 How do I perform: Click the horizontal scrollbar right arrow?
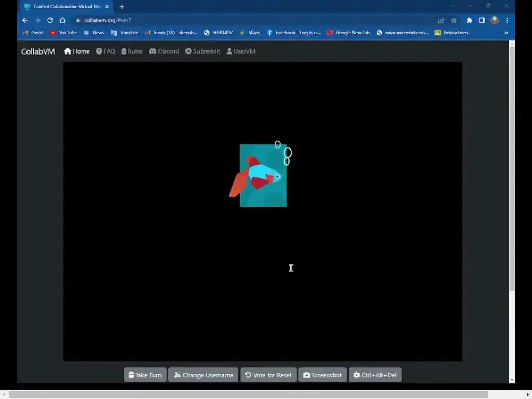pos(528,395)
